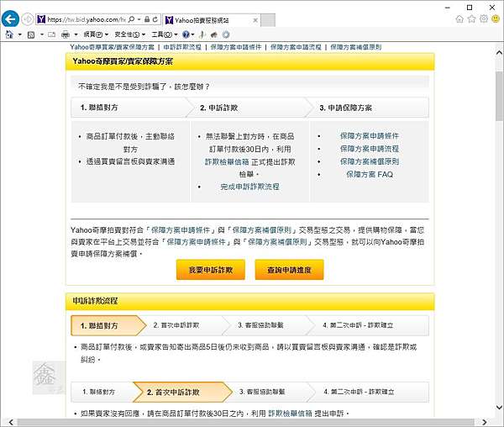
Task: Open Favorites star at top right
Action: pyautogui.click(x=471, y=19)
